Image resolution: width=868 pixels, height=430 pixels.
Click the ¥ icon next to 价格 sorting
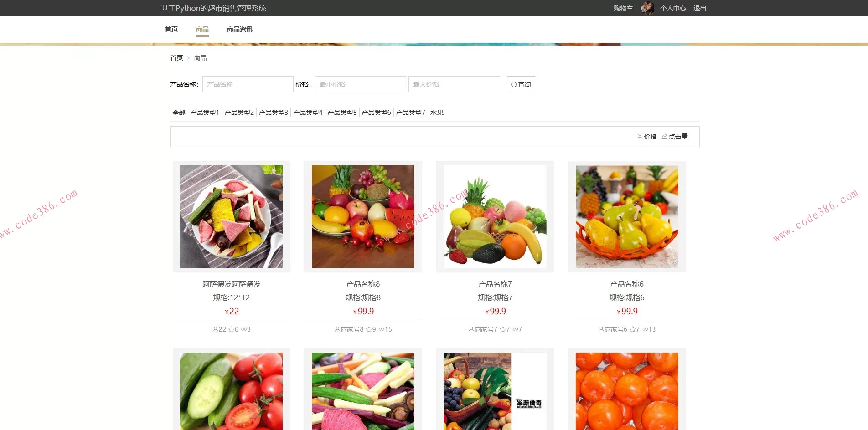tap(639, 136)
